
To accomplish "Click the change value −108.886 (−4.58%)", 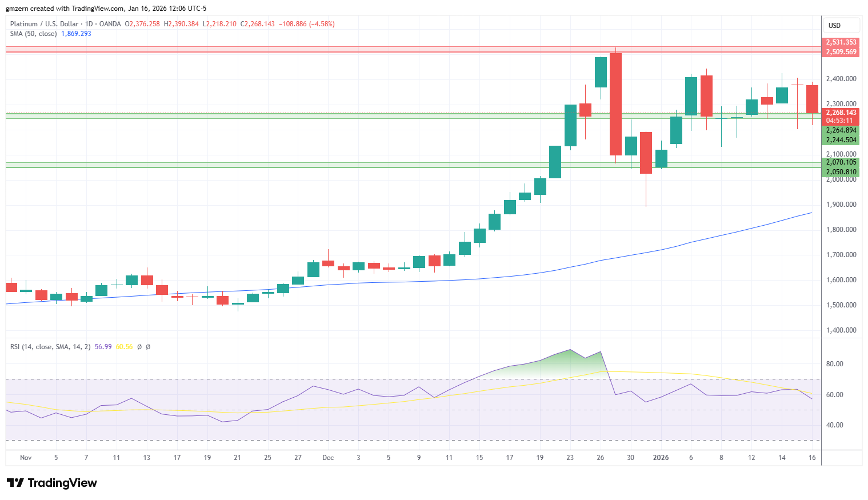I will [x=306, y=24].
